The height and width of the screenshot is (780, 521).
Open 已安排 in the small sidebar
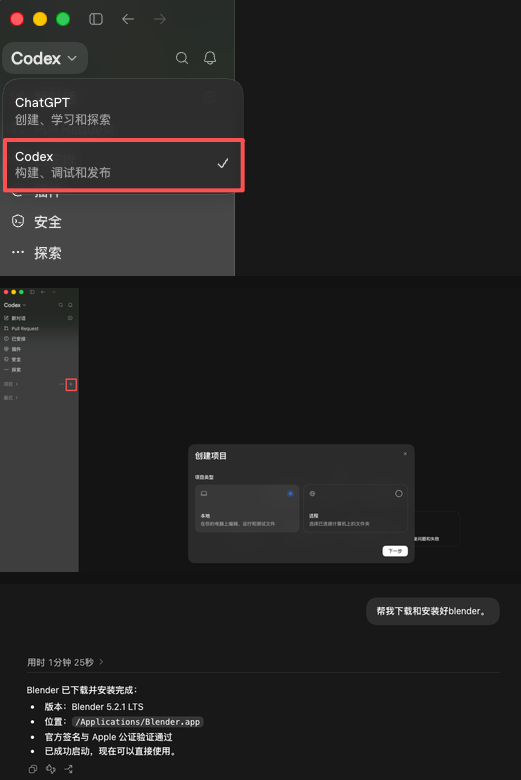[15, 339]
